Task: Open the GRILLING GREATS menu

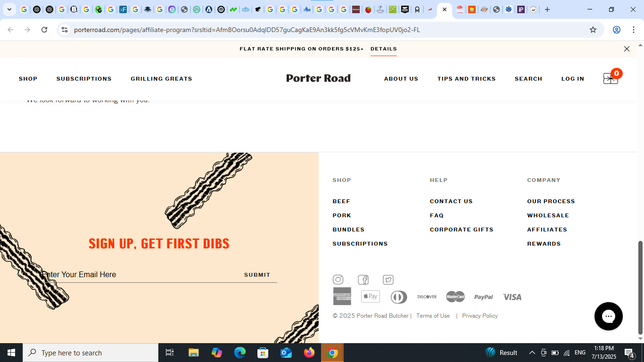Action: tap(161, 79)
